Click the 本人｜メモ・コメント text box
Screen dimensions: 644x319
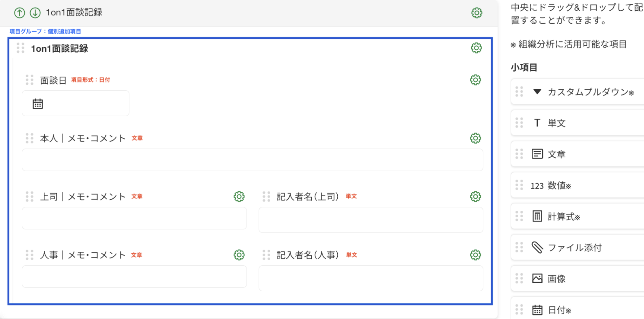click(x=252, y=160)
